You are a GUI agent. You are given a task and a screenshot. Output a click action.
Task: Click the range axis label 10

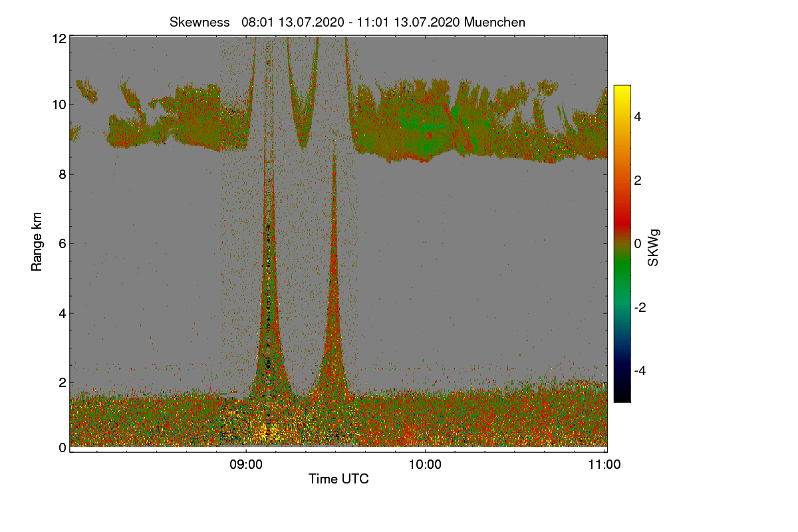tap(59, 104)
